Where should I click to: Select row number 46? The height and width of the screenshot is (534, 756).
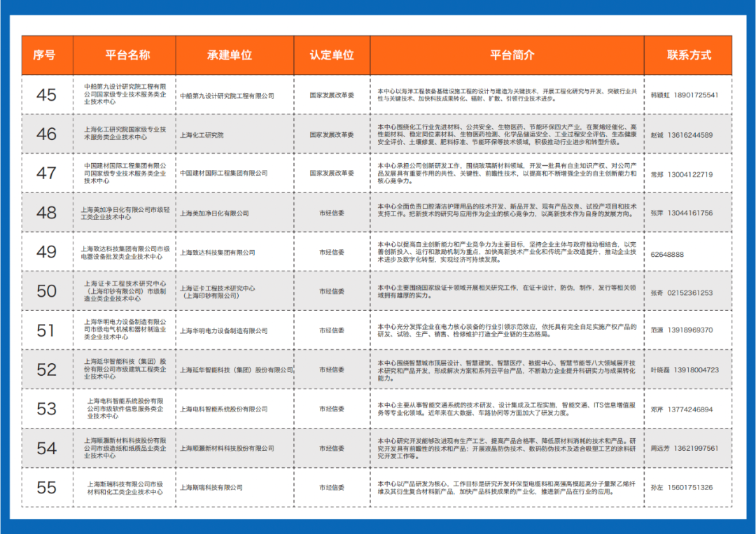46,134
